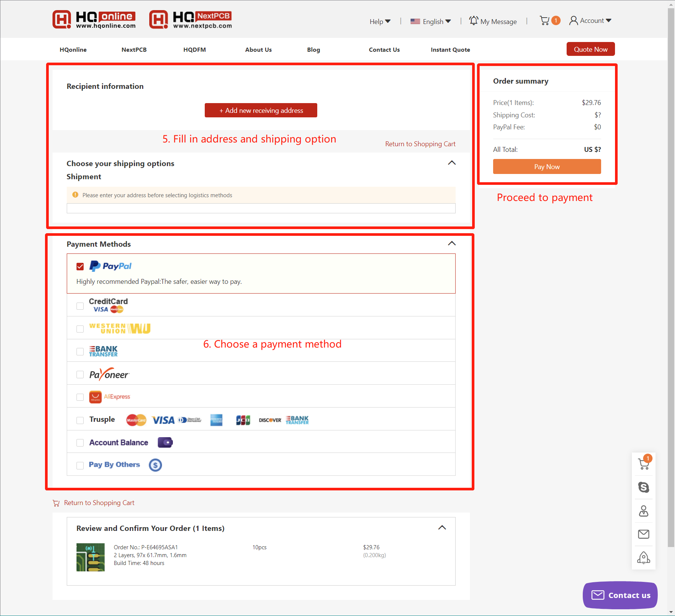The height and width of the screenshot is (616, 675).
Task: Click the Western Union logo
Action: point(120,328)
